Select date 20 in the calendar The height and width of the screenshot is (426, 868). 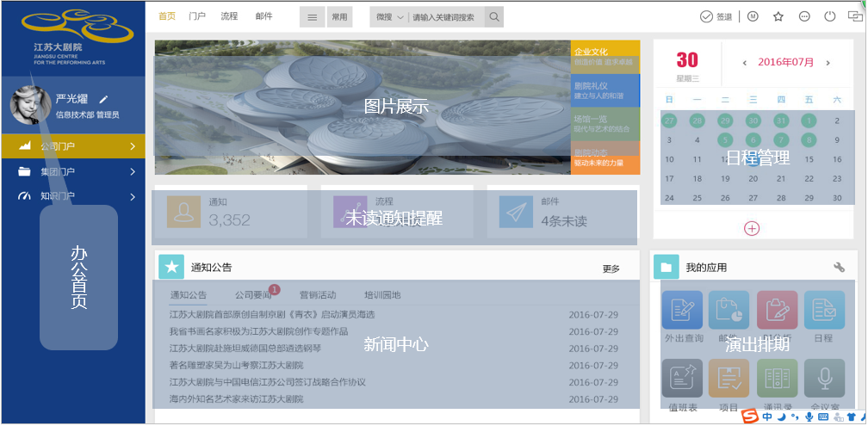click(753, 179)
